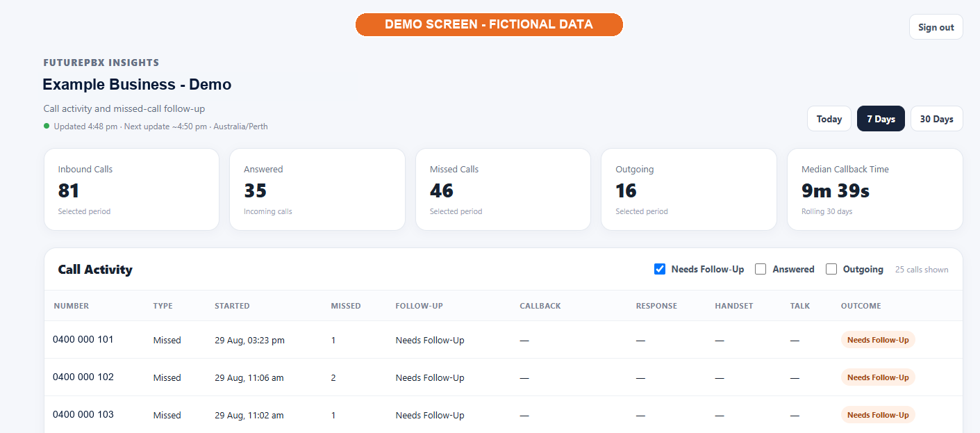This screenshot has width=980, height=433.
Task: Enable the Outgoing filter checkbox
Action: click(831, 269)
